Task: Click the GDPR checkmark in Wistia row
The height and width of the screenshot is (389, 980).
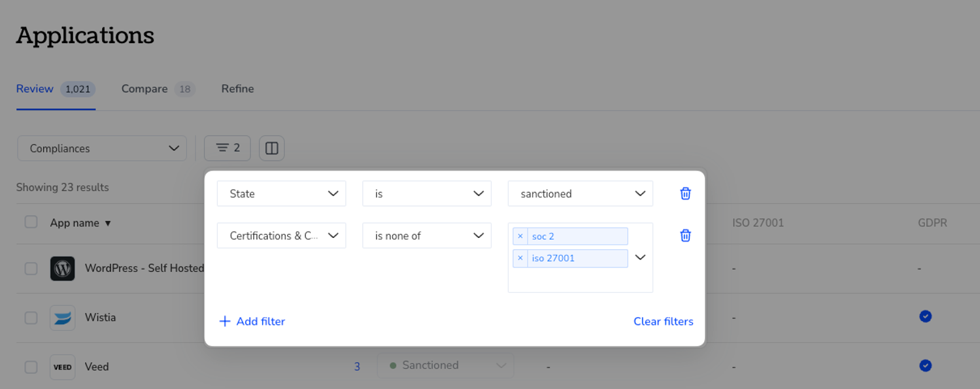Action: pos(925,316)
